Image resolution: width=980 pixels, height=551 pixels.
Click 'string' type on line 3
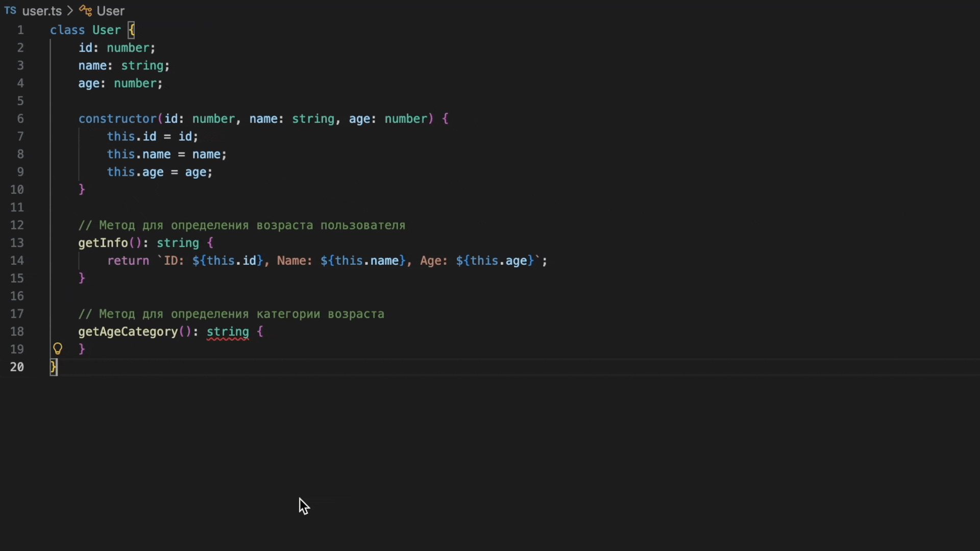point(142,66)
